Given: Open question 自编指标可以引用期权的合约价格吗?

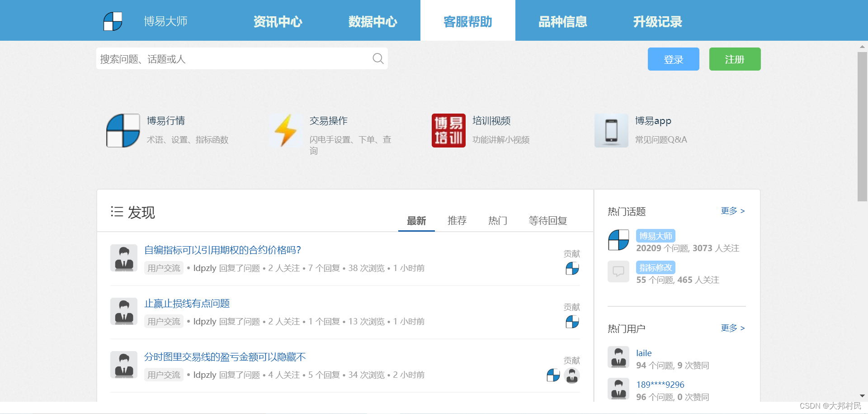Looking at the screenshot, I should 222,250.
